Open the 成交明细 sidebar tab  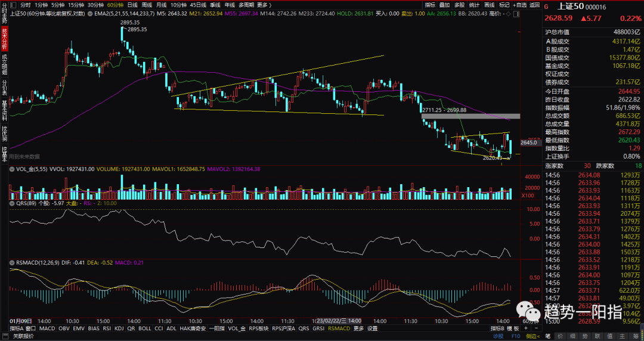(x=4, y=65)
